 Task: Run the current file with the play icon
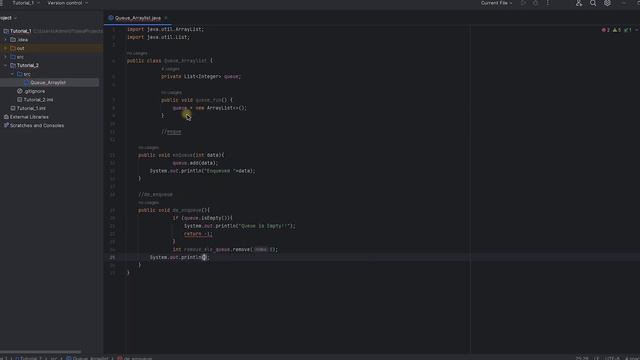pos(523,3)
